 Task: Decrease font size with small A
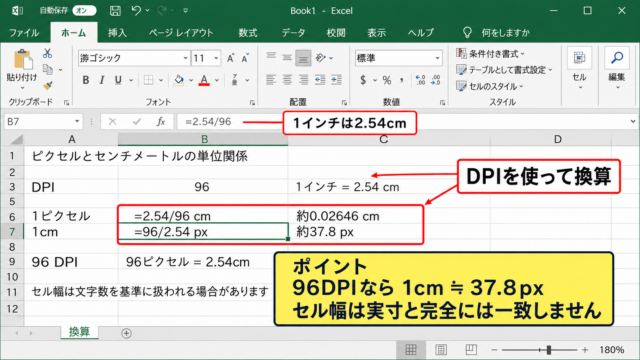(x=245, y=58)
